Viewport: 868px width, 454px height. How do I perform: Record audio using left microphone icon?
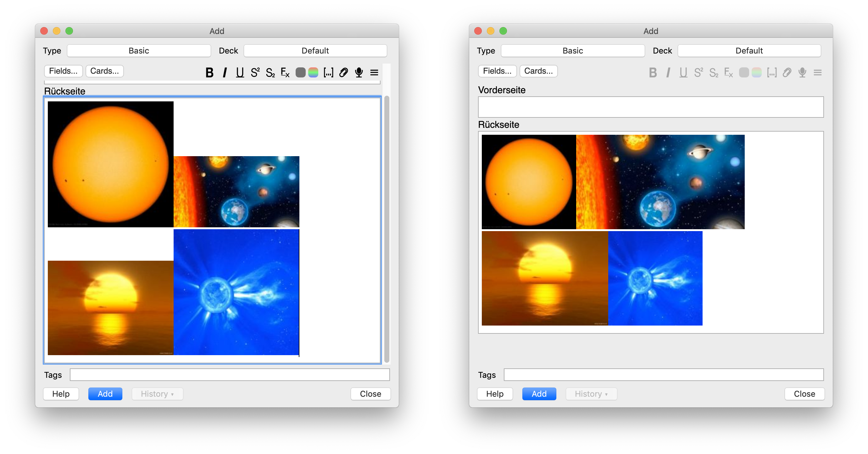pos(359,72)
